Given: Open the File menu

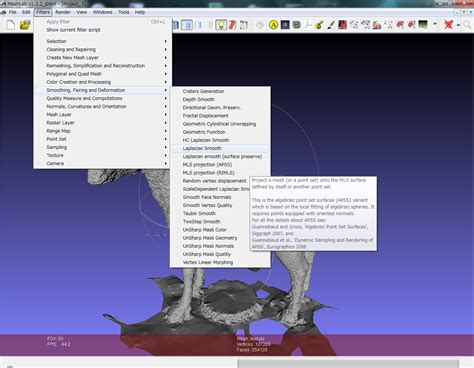Looking at the screenshot, I should [x=12, y=12].
